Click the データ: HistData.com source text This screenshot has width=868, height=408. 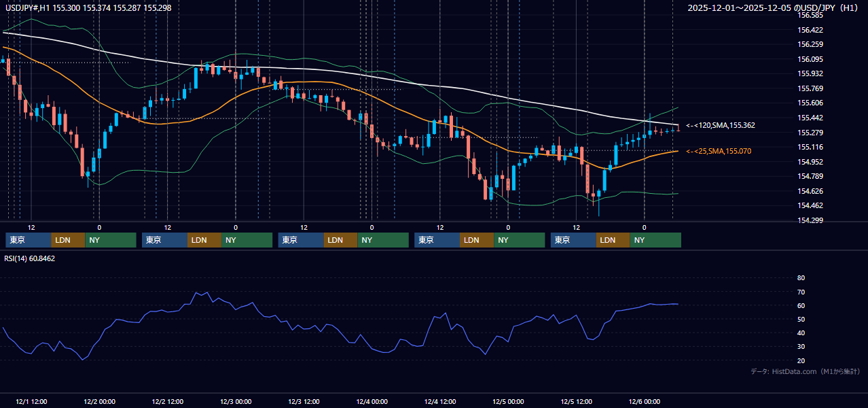[806, 371]
